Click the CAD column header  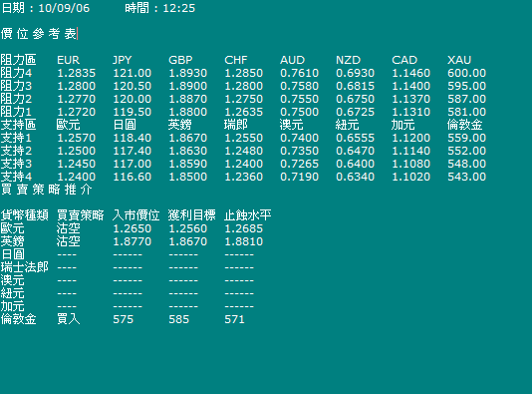(404, 60)
